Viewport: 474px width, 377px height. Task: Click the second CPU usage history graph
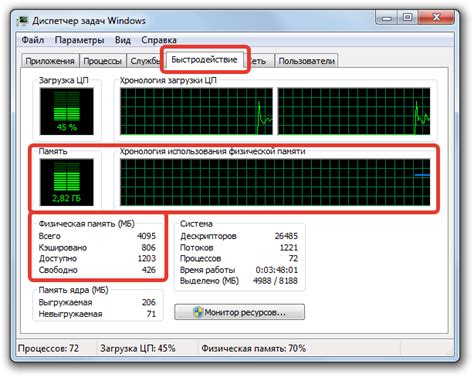pyautogui.click(x=354, y=111)
